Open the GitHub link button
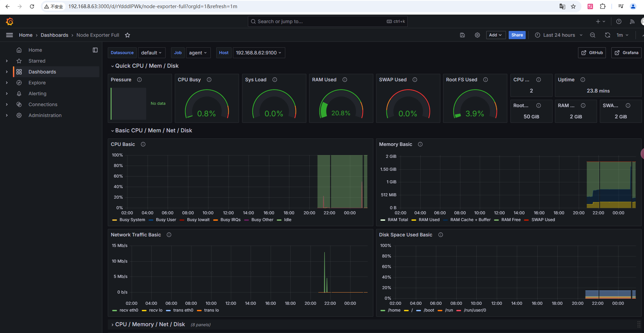 (x=592, y=53)
